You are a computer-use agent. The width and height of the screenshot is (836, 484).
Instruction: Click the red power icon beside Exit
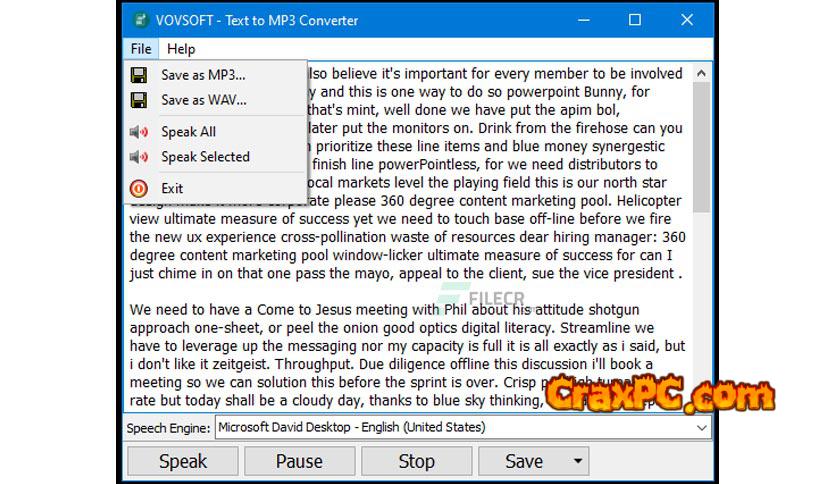(x=139, y=189)
